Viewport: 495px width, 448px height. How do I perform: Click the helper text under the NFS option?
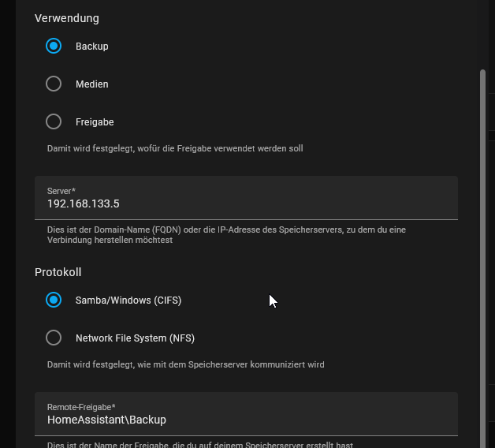tap(186, 364)
